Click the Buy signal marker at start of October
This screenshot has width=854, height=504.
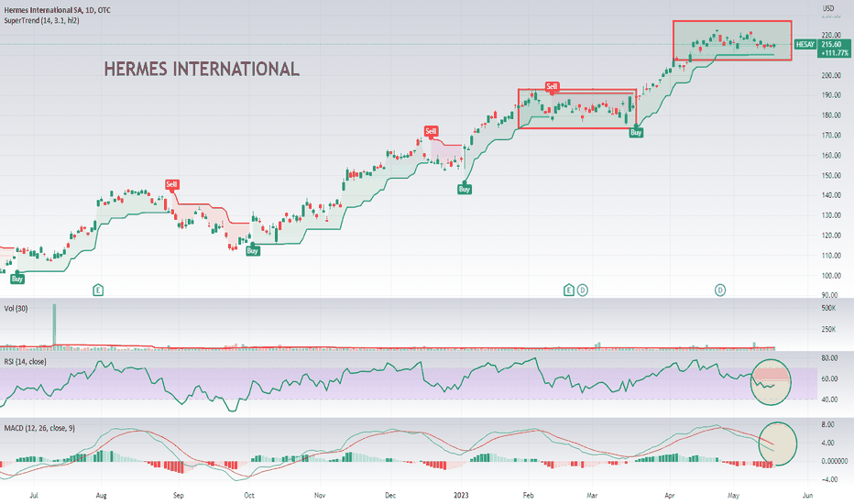point(252,251)
